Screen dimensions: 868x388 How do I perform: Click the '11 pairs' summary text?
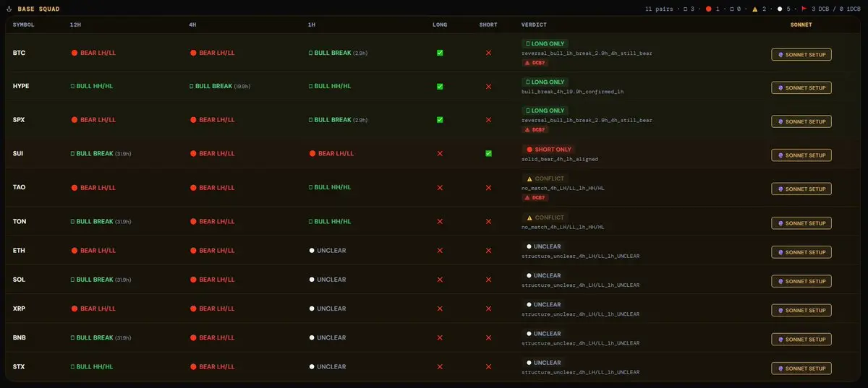click(x=660, y=9)
